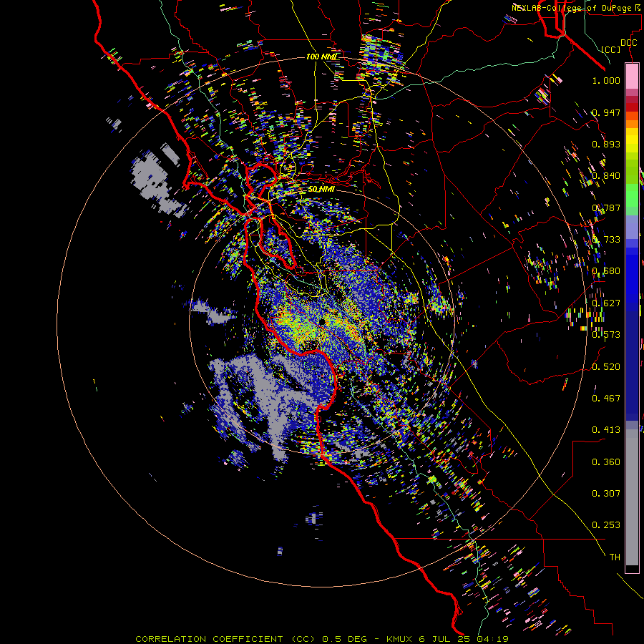Select the 0.360 scale value
The image size is (644, 644).
[x=606, y=462]
